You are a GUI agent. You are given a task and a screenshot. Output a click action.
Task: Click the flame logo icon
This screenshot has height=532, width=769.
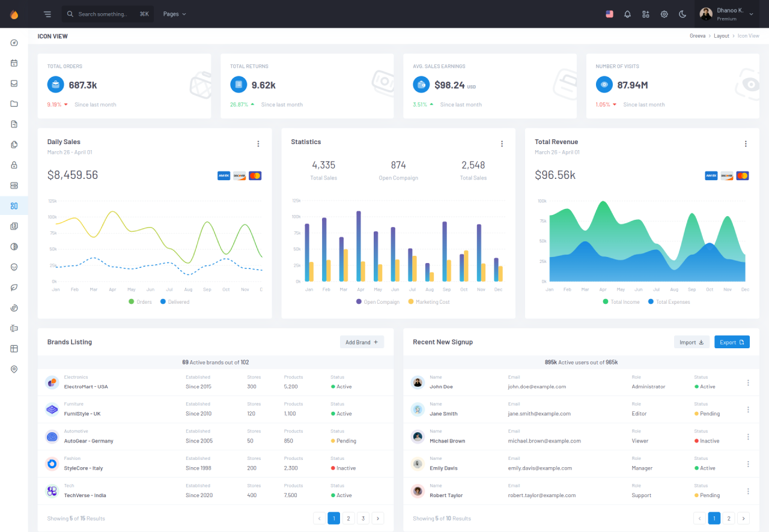coord(14,14)
